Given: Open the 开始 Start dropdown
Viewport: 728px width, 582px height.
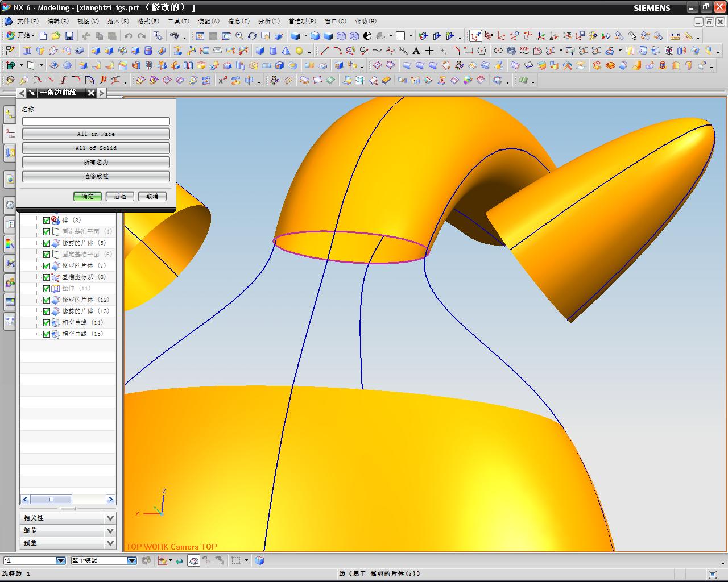Looking at the screenshot, I should click(x=20, y=36).
